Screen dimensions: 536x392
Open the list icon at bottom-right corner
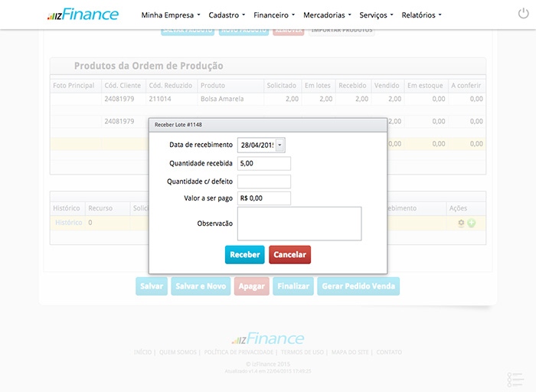point(515,380)
